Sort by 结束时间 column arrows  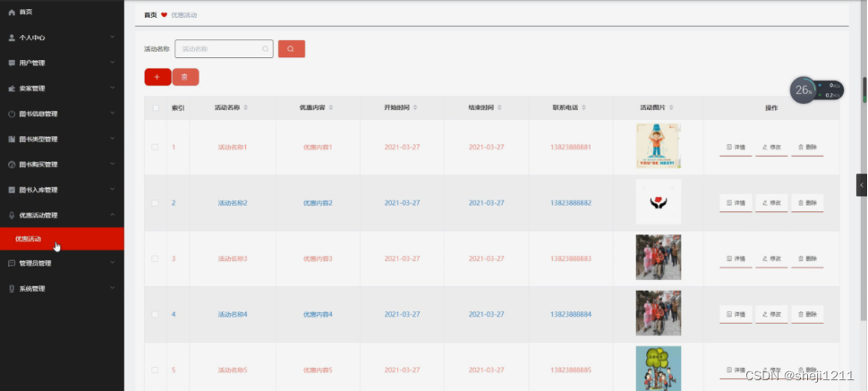coord(499,107)
